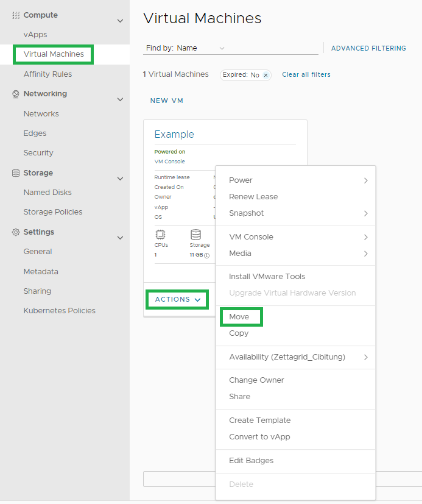This screenshot has width=422, height=504.
Task: Open Security in the sidebar
Action: 38,153
